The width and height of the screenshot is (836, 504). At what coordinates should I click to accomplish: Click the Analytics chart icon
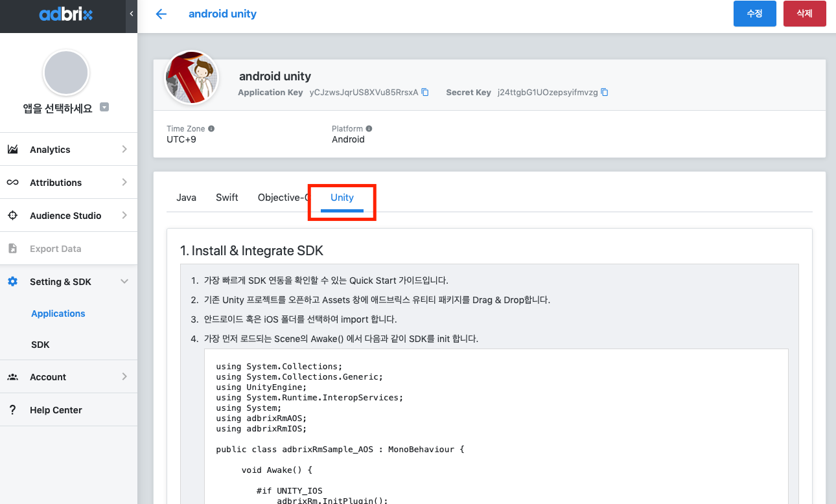pyautogui.click(x=12, y=150)
